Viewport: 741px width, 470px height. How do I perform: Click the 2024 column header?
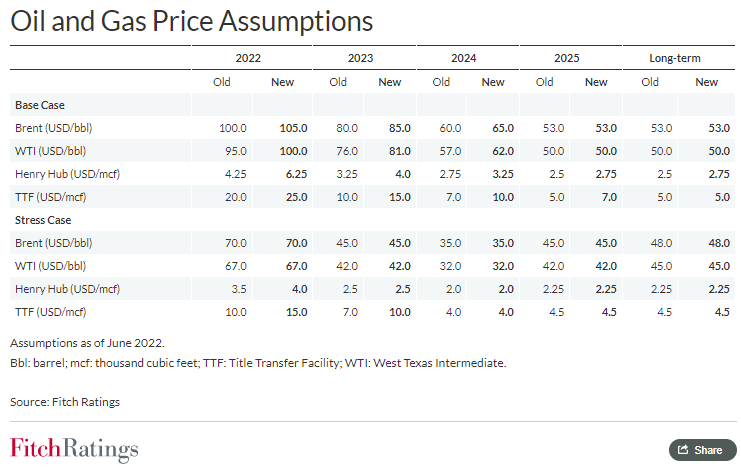[464, 59]
